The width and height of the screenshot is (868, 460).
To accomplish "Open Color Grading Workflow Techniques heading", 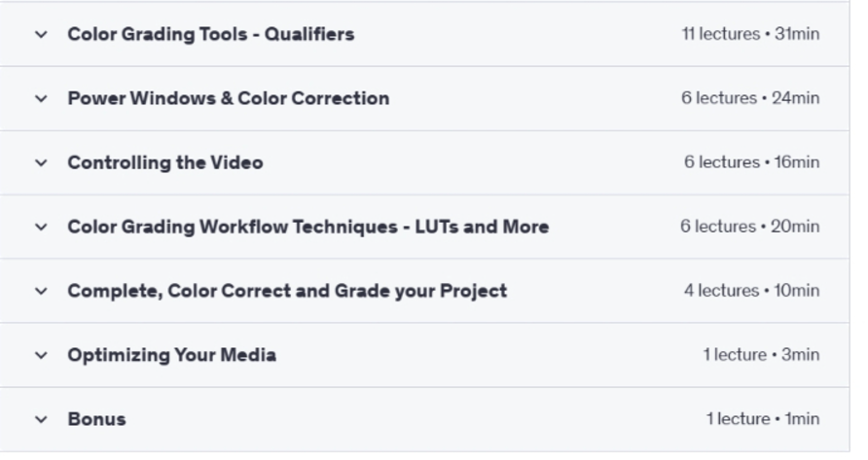I will pos(308,227).
